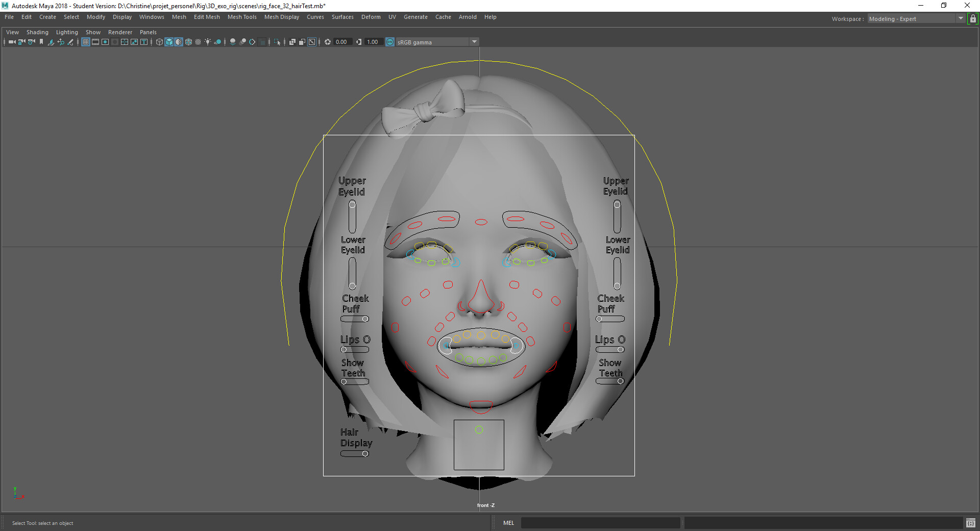Click inside the MEL command input field
The width and height of the screenshot is (980, 531).
tap(600, 523)
